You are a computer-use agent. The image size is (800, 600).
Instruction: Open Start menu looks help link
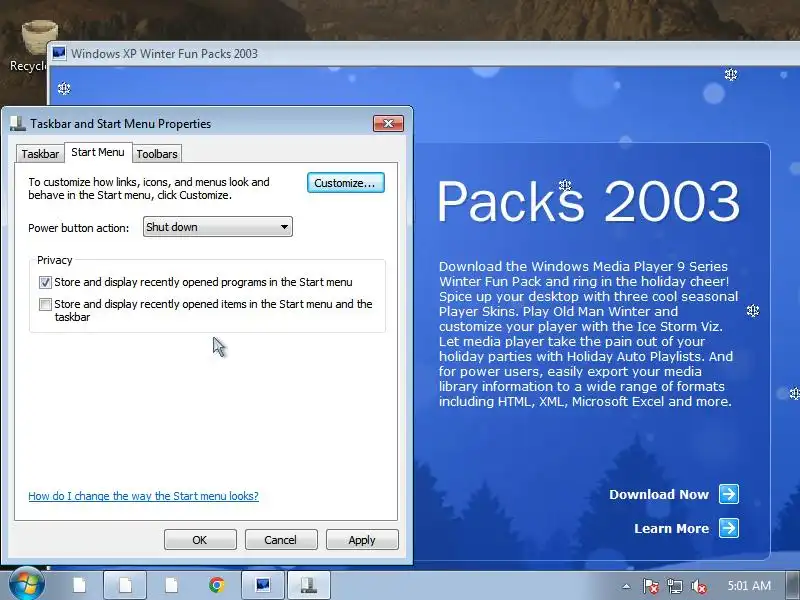pos(143,496)
